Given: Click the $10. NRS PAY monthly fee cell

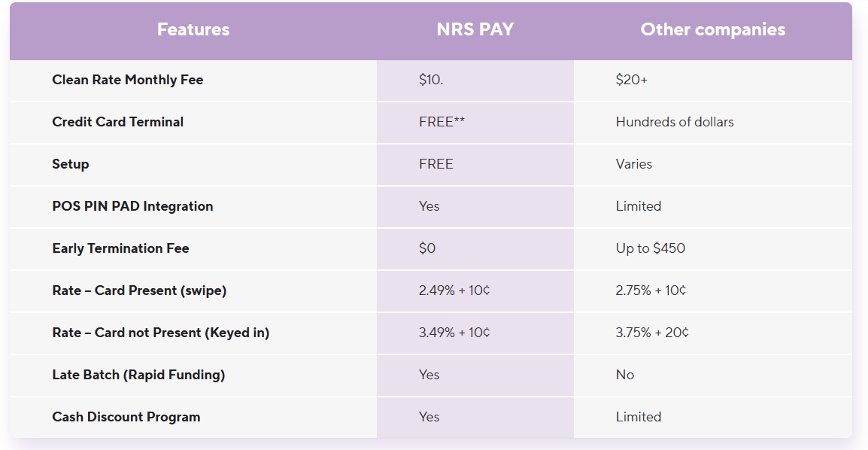Looking at the screenshot, I should coord(431,80).
